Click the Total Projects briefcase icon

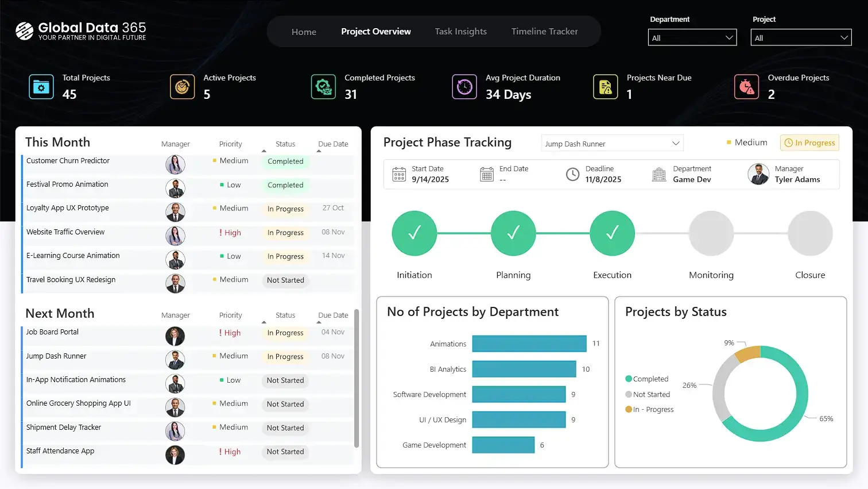point(41,87)
